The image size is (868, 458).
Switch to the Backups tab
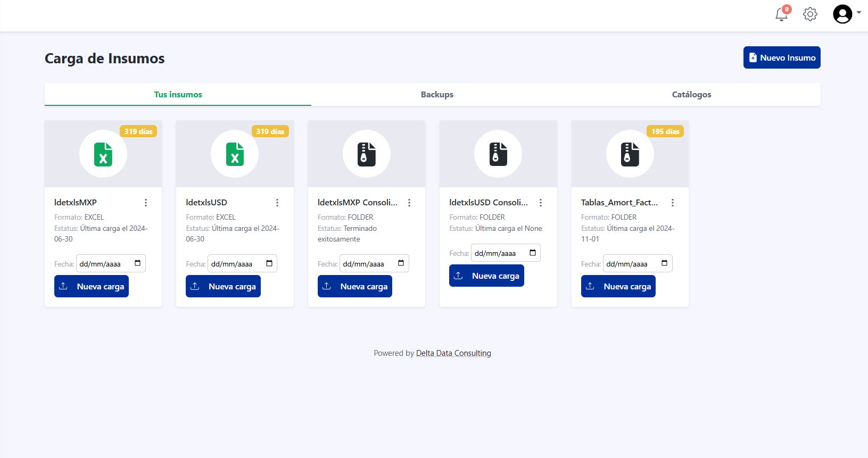pyautogui.click(x=437, y=95)
